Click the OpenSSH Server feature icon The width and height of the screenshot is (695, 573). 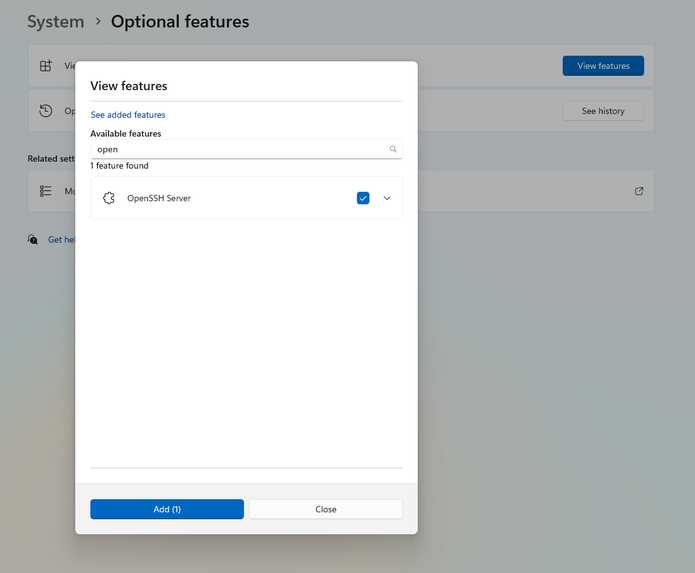pyautogui.click(x=109, y=198)
